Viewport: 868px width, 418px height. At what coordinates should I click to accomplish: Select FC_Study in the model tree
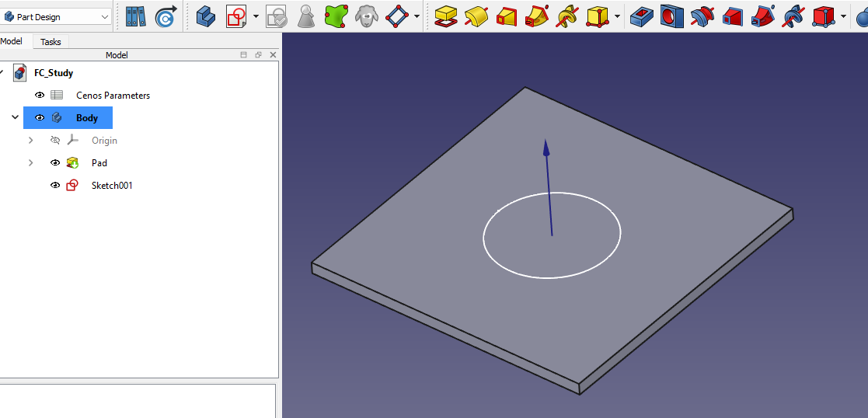pos(54,72)
